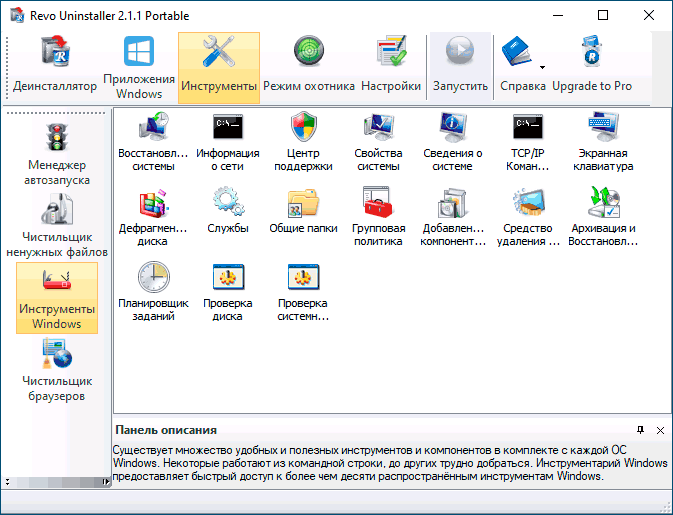This screenshot has height=515, width=673.
Task: Select the Инструменты toolbar button
Action: point(219,67)
